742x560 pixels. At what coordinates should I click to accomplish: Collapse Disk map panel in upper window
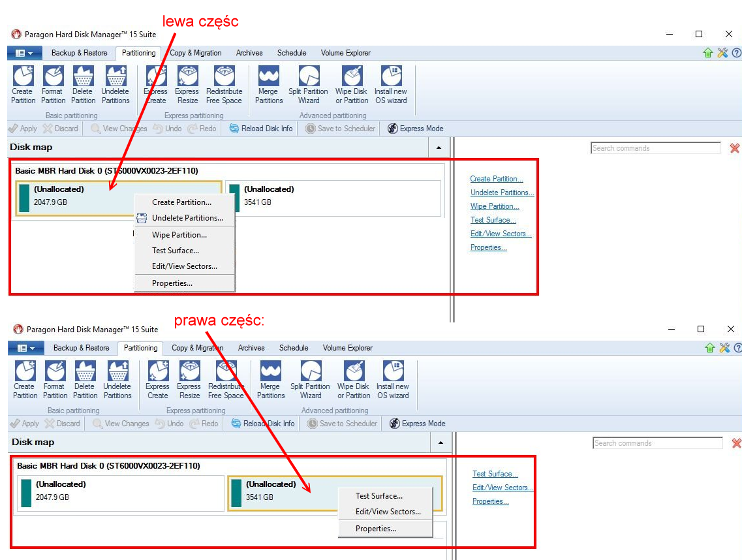click(439, 148)
